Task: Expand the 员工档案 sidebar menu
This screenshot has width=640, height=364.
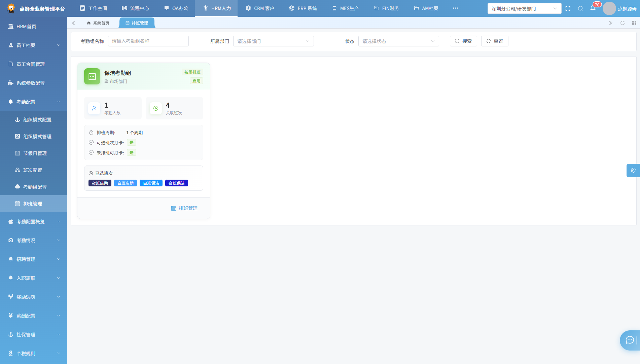Action: [x=34, y=45]
